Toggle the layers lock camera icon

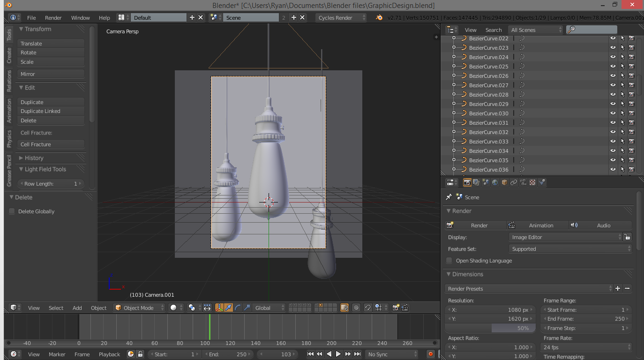[344, 307]
